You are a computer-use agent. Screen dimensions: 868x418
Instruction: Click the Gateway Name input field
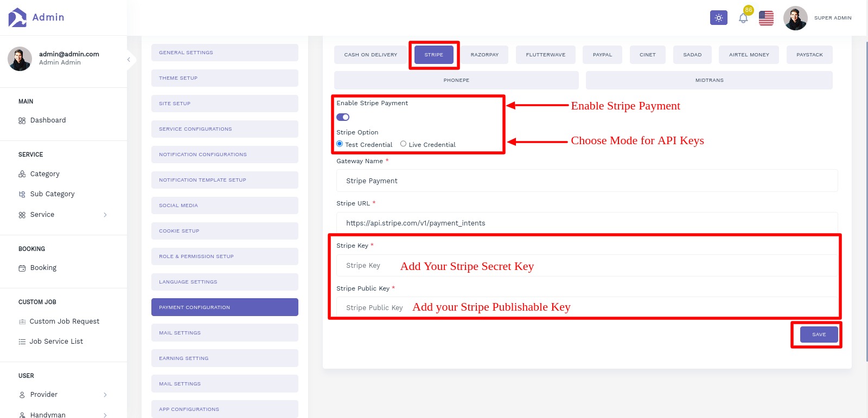[x=587, y=181]
